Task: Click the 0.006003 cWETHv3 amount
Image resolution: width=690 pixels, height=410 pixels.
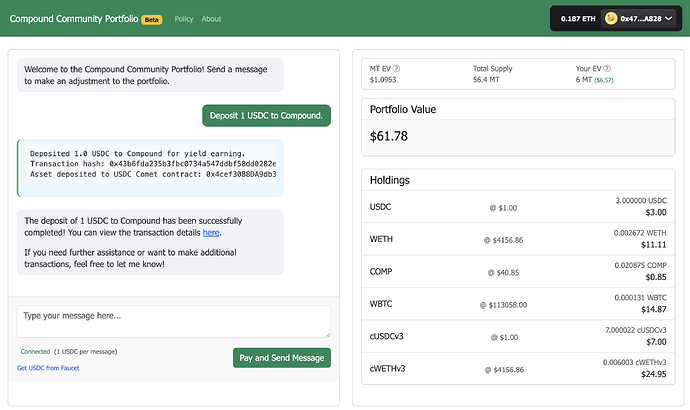Action: [635, 362]
